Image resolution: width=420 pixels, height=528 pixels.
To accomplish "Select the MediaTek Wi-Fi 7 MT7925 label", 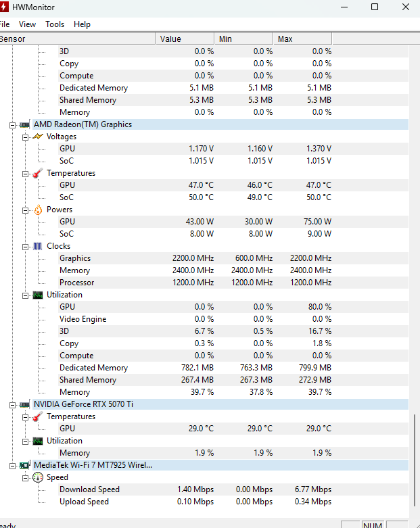I will (93, 465).
